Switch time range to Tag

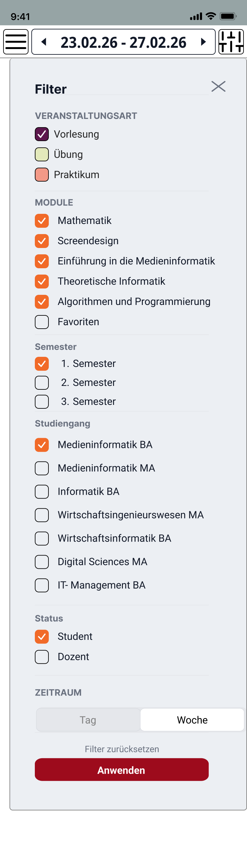point(88,720)
